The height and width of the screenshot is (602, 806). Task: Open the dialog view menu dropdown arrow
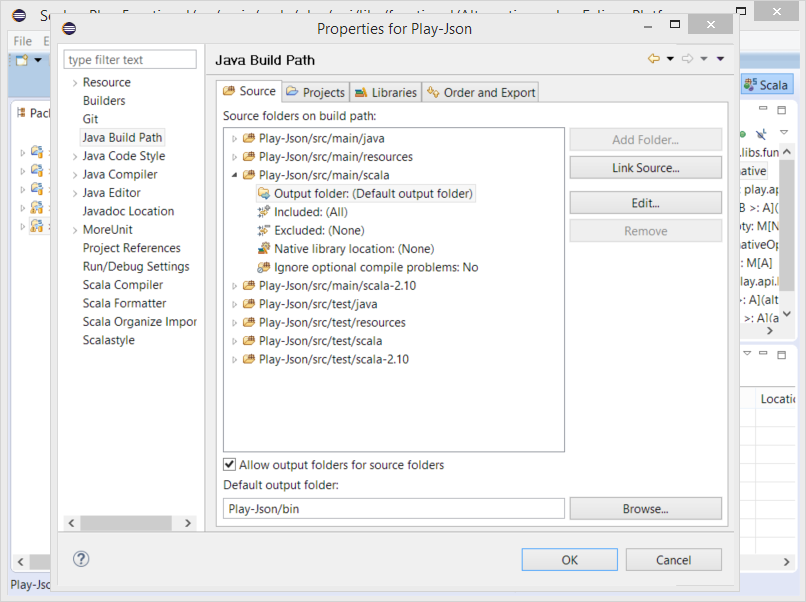(720, 59)
